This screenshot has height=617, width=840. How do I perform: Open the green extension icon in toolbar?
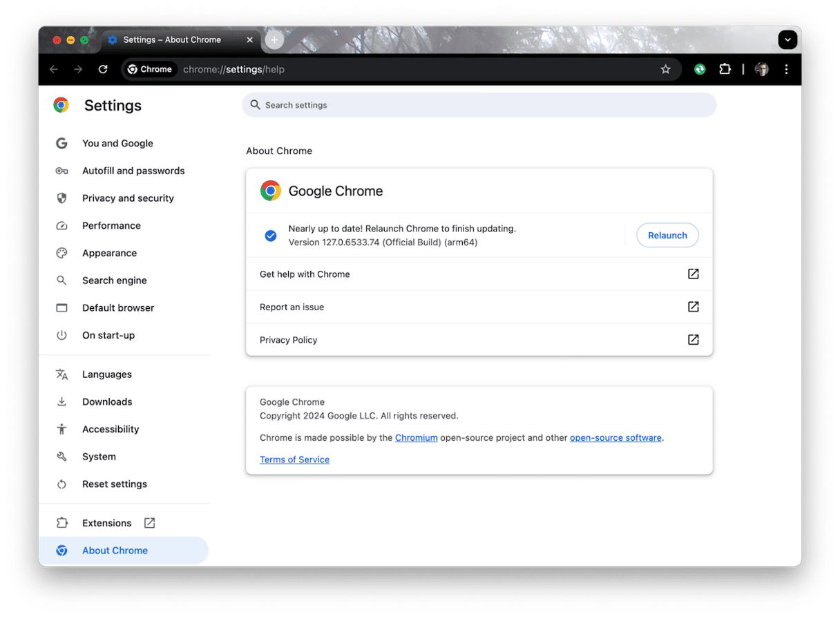point(700,69)
